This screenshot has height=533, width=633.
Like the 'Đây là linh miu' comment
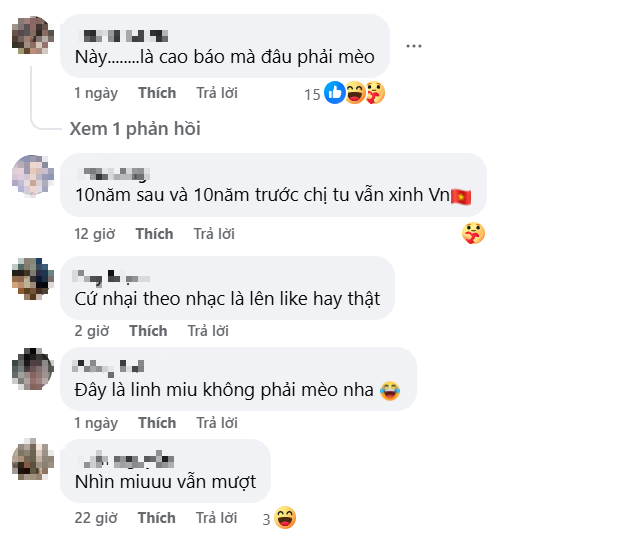click(x=157, y=423)
